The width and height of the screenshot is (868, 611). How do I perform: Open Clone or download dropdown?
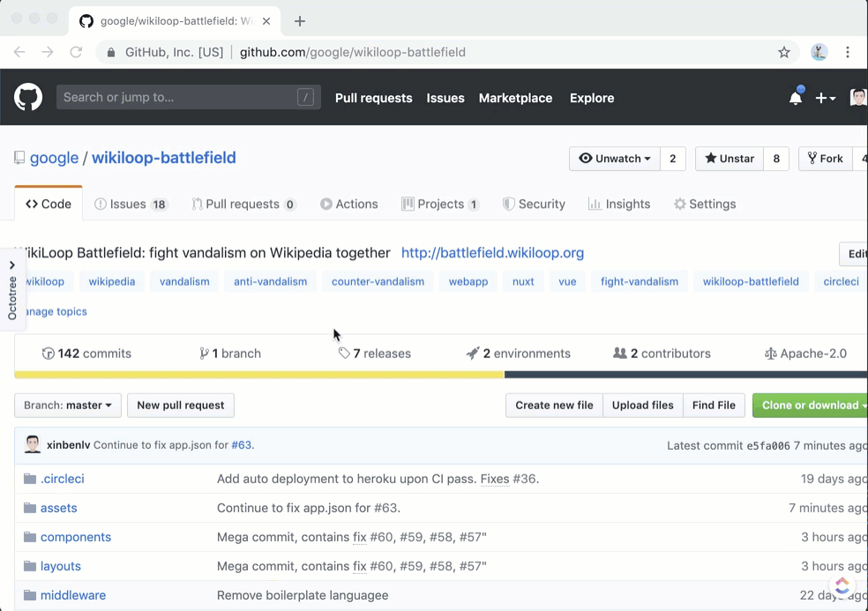[811, 405]
